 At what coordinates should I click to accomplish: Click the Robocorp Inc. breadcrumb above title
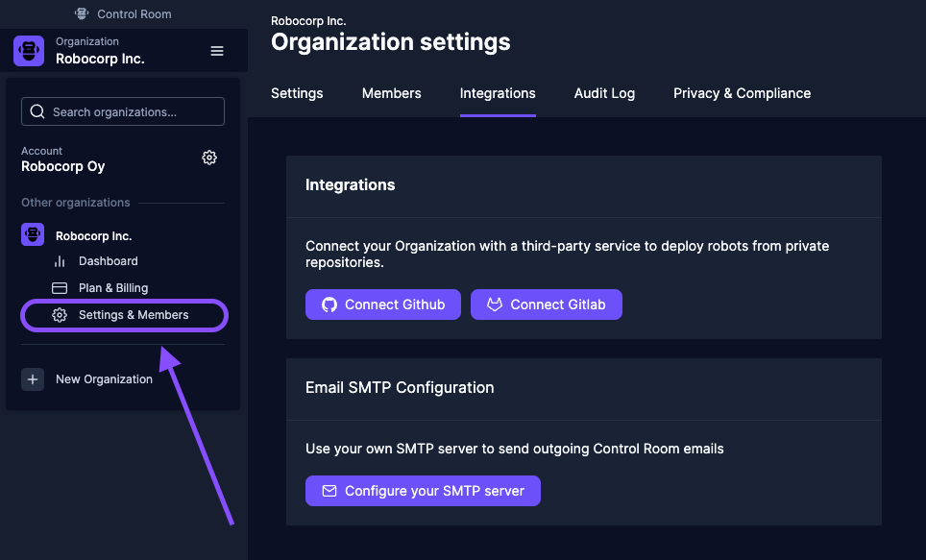[x=308, y=21]
